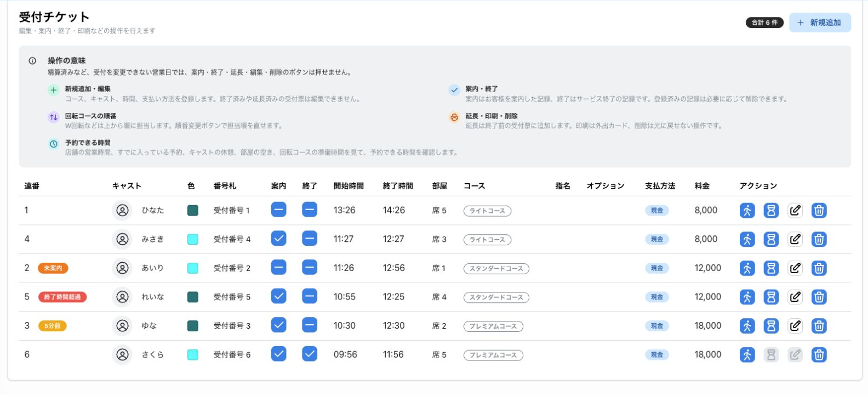The height and width of the screenshot is (395, 868).
Task: Click the hourglass icon in れいな's row
Action: 771,297
